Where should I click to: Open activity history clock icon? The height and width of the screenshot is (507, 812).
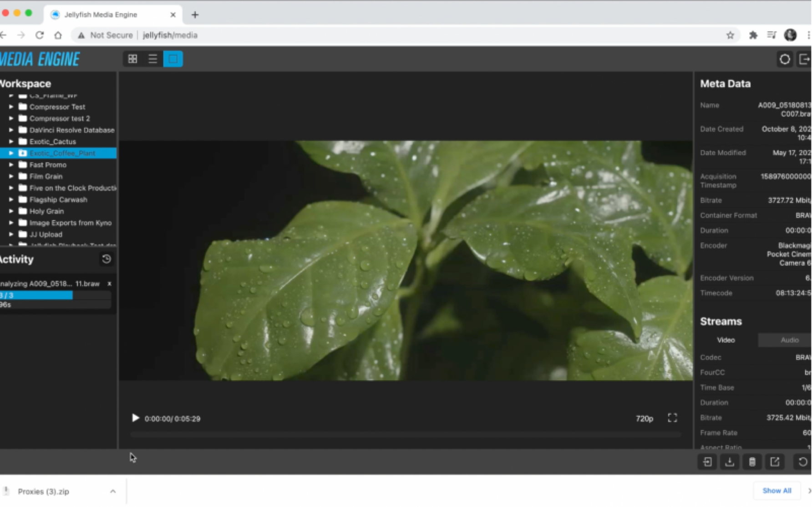(x=107, y=259)
